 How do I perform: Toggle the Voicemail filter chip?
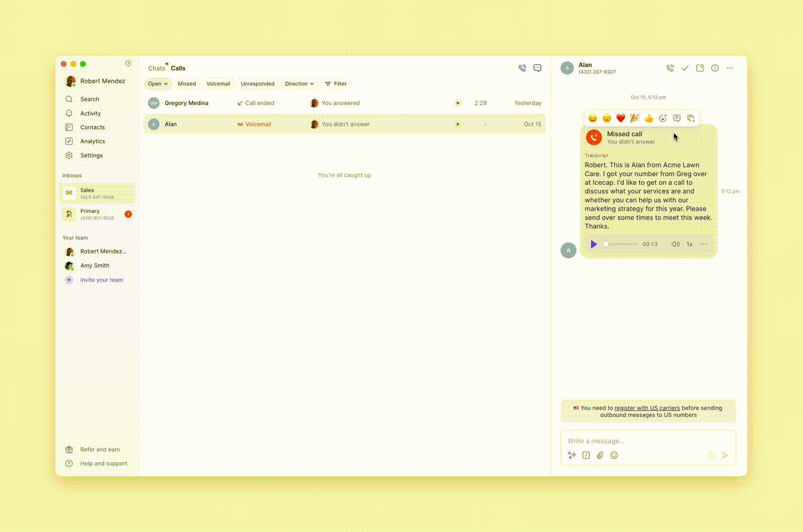pos(218,84)
